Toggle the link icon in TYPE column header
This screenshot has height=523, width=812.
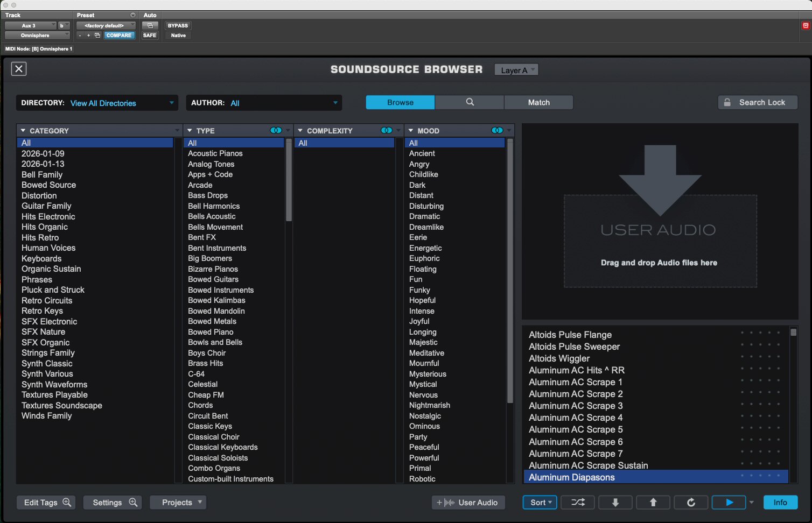[276, 130]
